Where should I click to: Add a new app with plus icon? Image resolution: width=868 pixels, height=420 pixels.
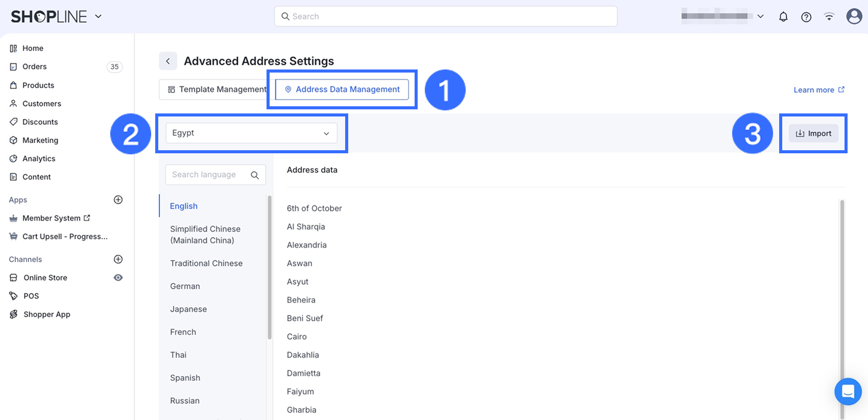click(118, 200)
